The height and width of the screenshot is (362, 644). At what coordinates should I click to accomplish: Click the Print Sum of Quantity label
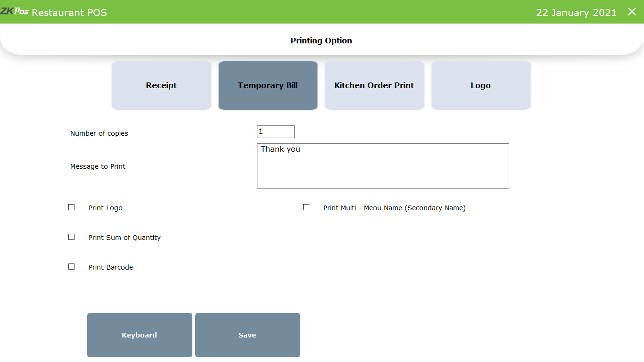pos(124,238)
